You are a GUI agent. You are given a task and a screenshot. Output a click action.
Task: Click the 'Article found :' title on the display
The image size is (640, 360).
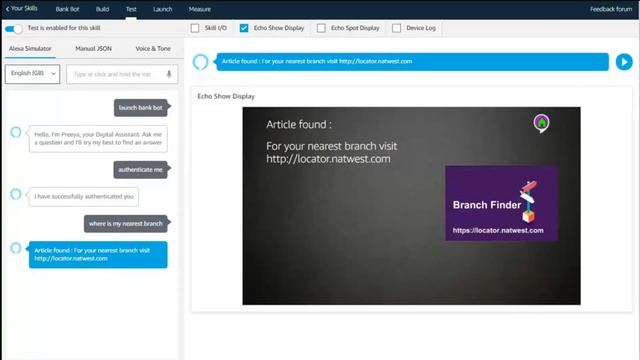(299, 124)
